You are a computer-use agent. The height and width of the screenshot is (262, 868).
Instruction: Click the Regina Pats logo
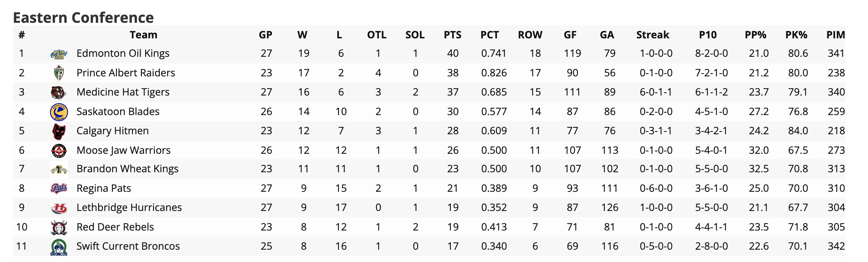coord(59,189)
